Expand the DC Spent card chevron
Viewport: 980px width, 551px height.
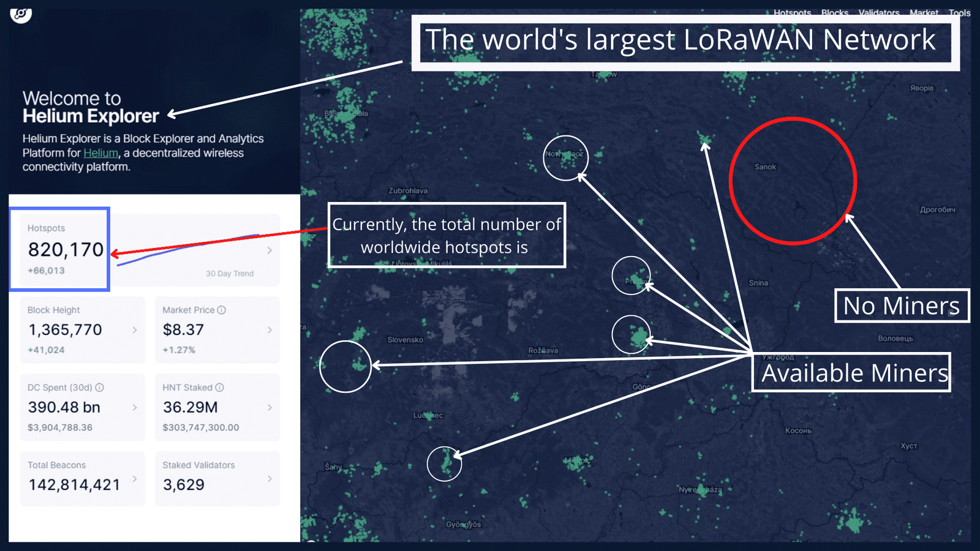point(135,408)
